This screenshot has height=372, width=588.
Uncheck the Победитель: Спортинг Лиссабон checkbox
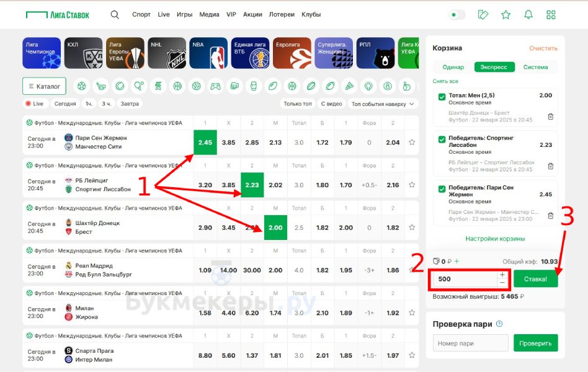(442, 139)
